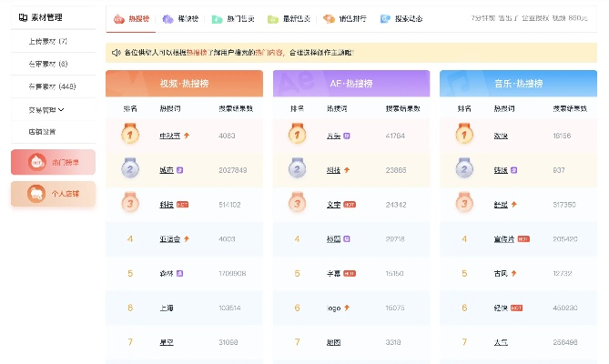Open keyword 星空 in video ranking
The image size is (609, 364).
(x=167, y=342)
